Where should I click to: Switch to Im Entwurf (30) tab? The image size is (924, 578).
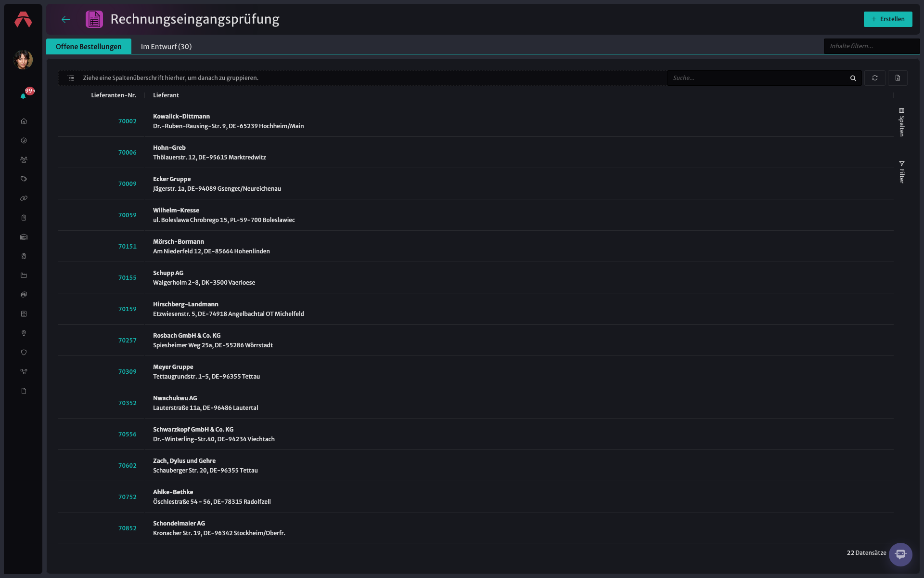(166, 47)
